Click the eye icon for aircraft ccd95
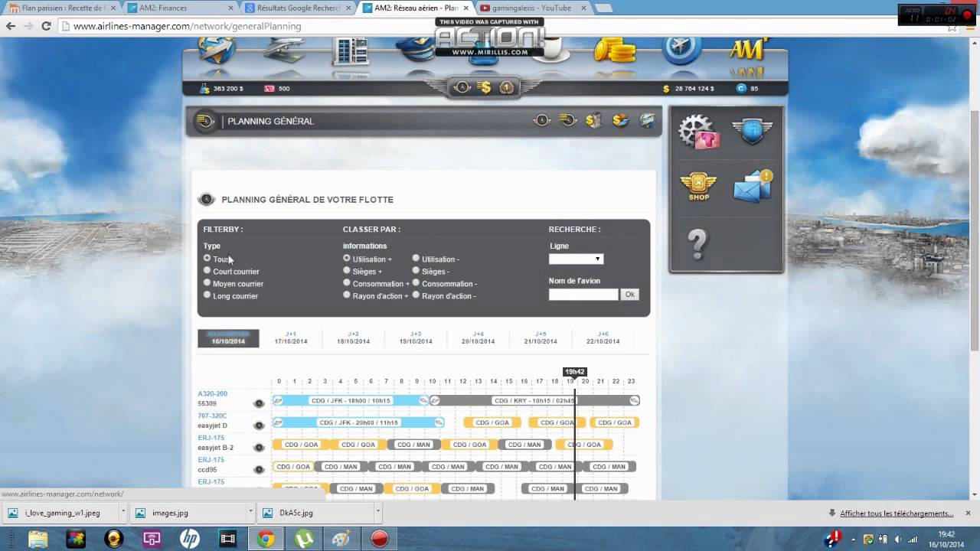 click(259, 469)
